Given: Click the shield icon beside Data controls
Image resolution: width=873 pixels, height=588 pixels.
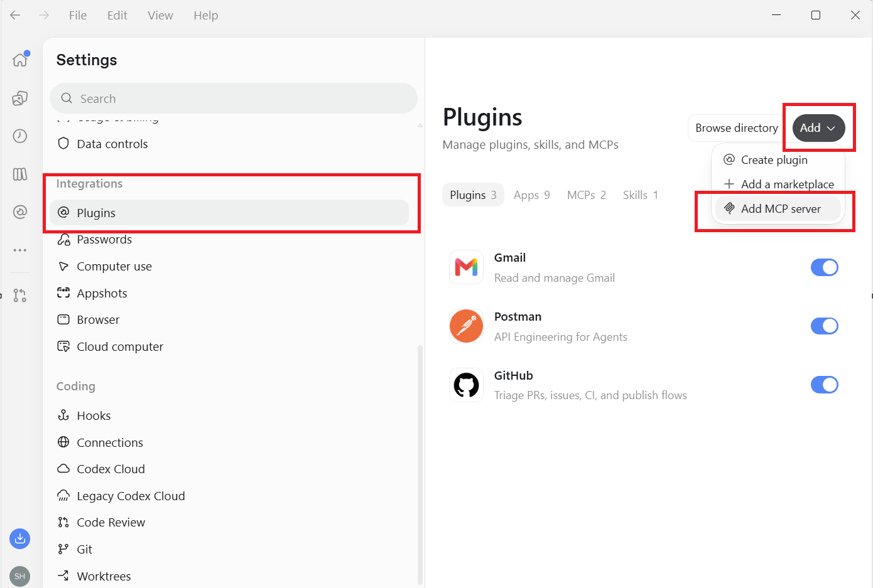Looking at the screenshot, I should [x=63, y=144].
